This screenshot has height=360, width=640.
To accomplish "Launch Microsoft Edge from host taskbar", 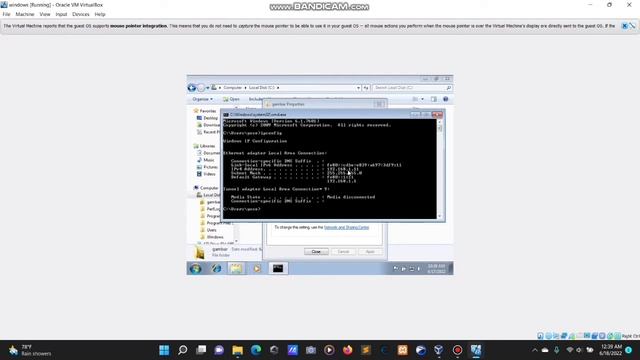I will click(256, 350).
